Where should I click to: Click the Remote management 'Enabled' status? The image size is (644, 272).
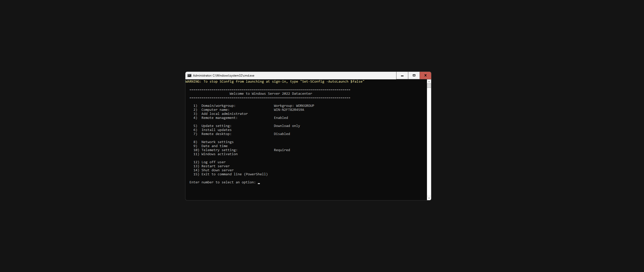281,118
